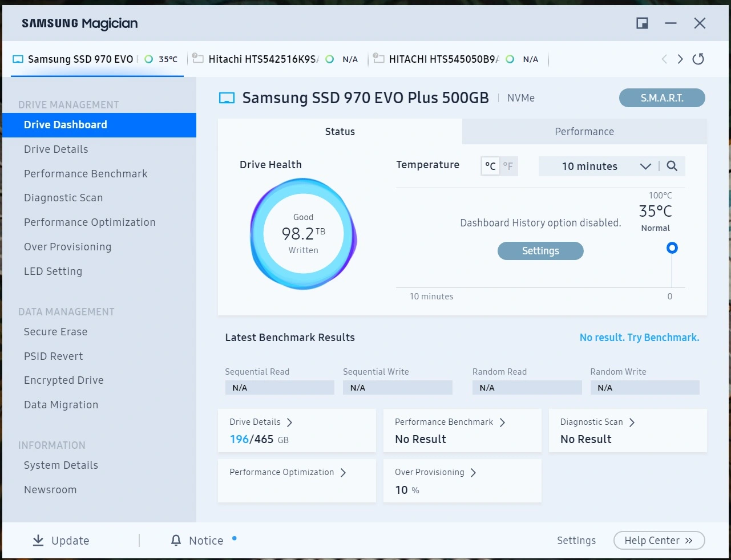Viewport: 731px width, 560px height.
Task: Minimize the Samsung Magician window
Action: [671, 23]
